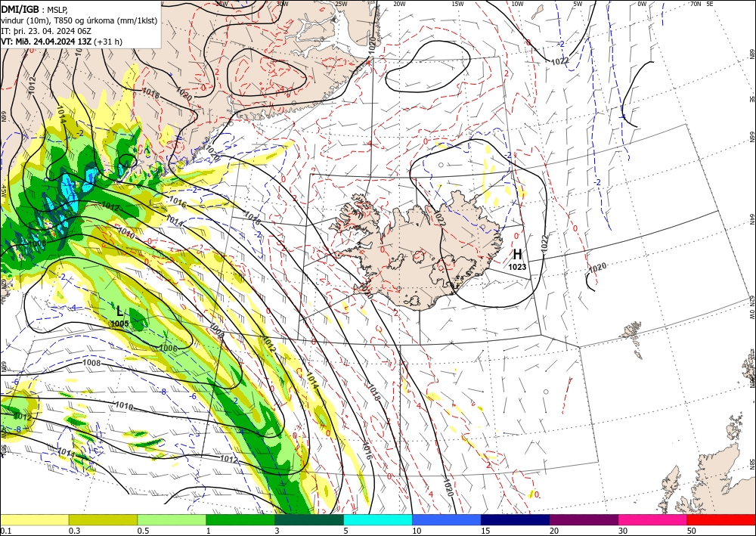
Task: Click the 1005 pressure value under L
Action: (119, 324)
